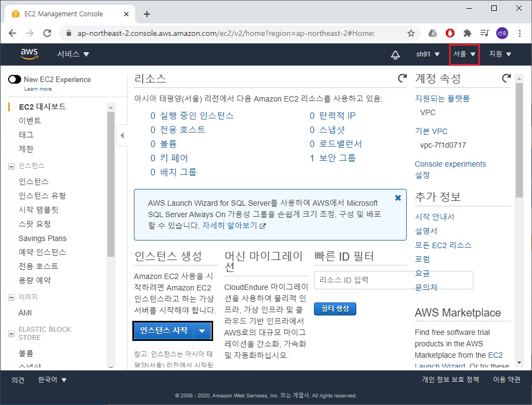
Task: Click the Learn more link
Action: [38, 88]
